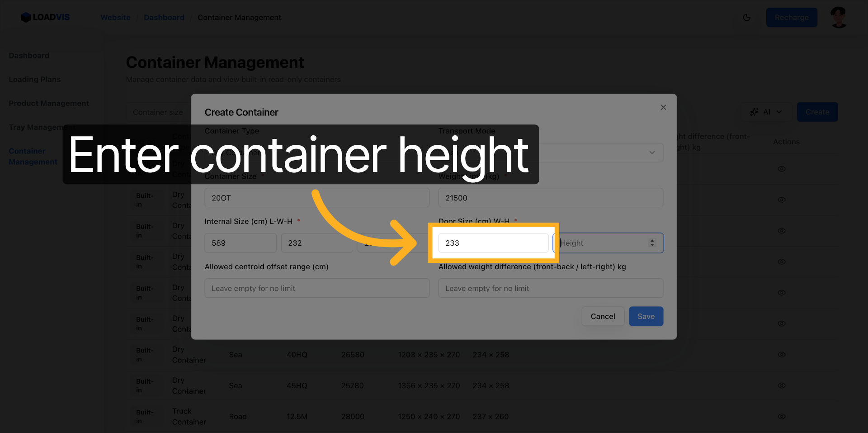Open the user avatar profile menu

[x=839, y=18]
